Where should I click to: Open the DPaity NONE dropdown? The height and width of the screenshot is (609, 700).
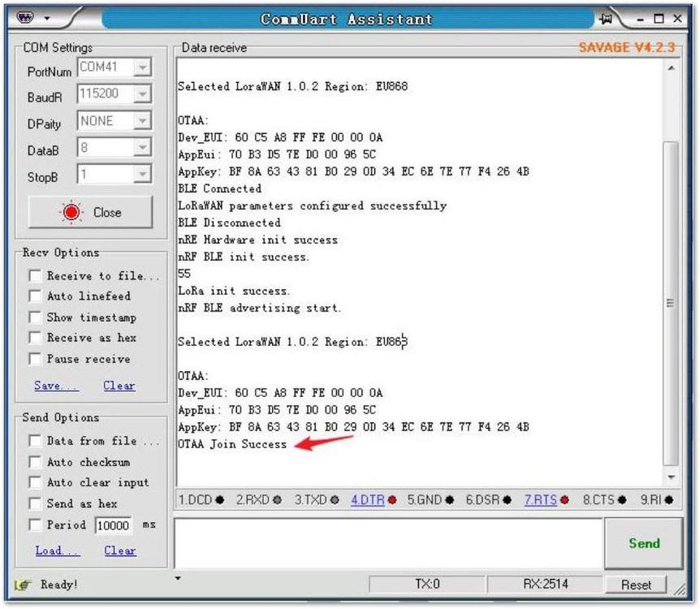pos(142,120)
